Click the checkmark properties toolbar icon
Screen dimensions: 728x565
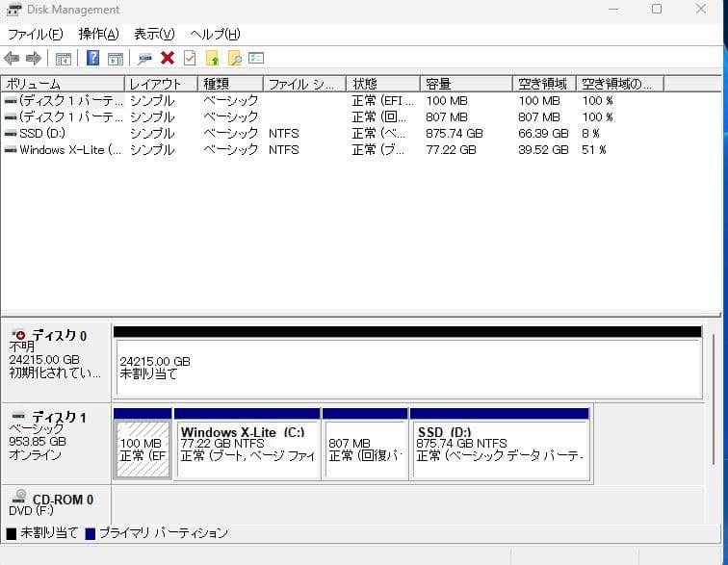tap(190, 58)
